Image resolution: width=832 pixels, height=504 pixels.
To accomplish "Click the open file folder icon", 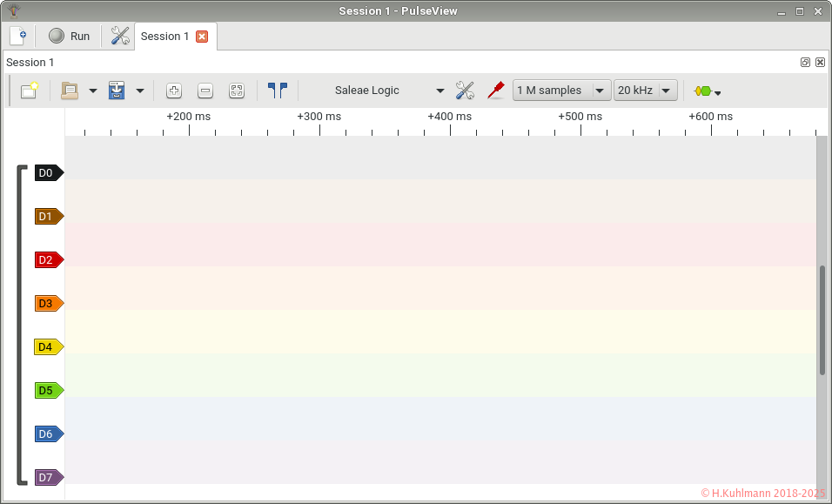I will [x=70, y=91].
